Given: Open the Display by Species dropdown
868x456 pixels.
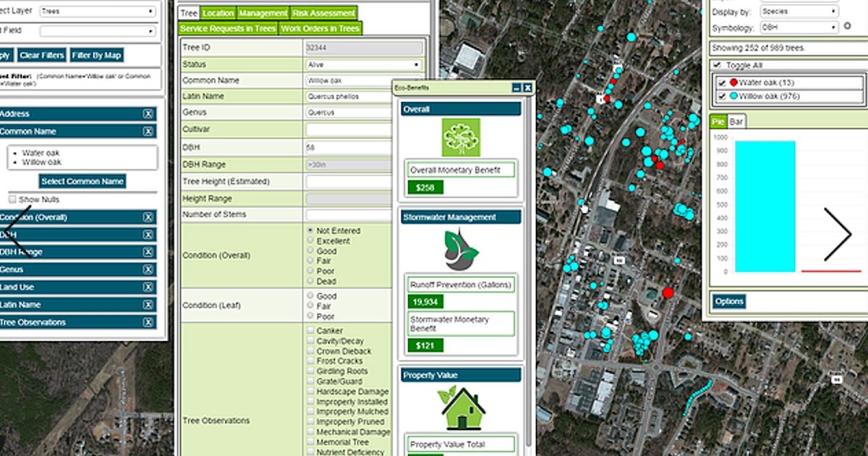Looking at the screenshot, I should [799, 12].
